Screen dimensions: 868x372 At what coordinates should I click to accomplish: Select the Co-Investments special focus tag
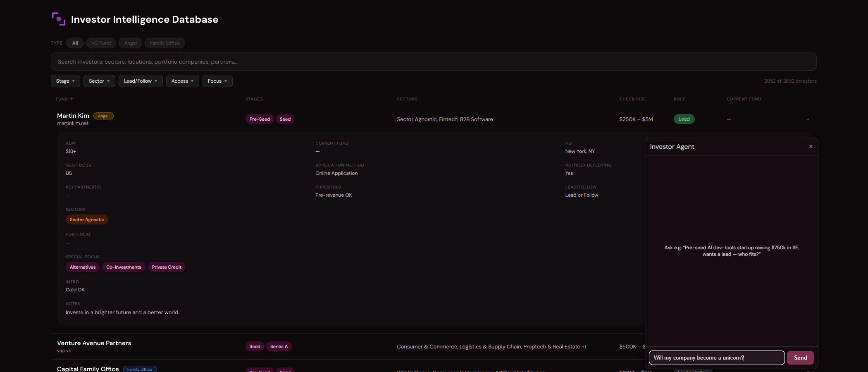124,267
